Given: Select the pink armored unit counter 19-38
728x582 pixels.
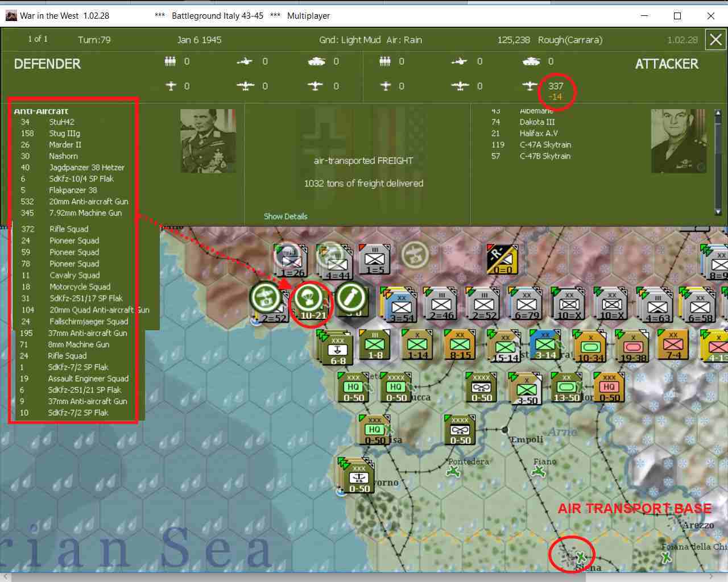Looking at the screenshot, I should 633,346.
